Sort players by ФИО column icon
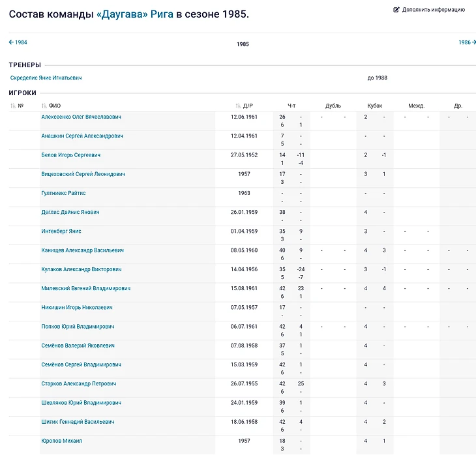This screenshot has width=476, height=459. tap(44, 106)
